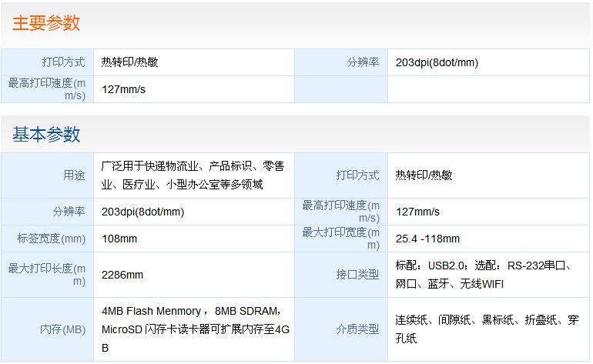This screenshot has width=593, height=364.
Task: Click the 主要参数 section heading
Action: tap(46, 23)
